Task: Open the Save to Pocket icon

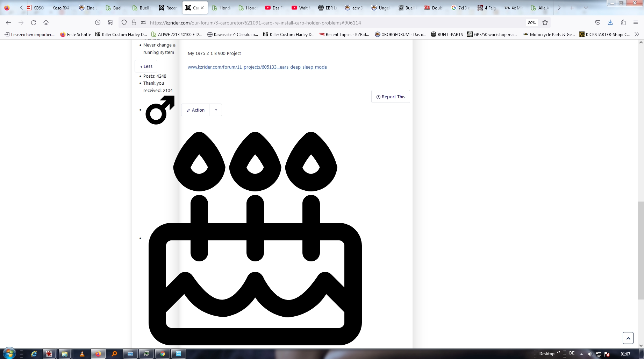Action: click(598, 23)
